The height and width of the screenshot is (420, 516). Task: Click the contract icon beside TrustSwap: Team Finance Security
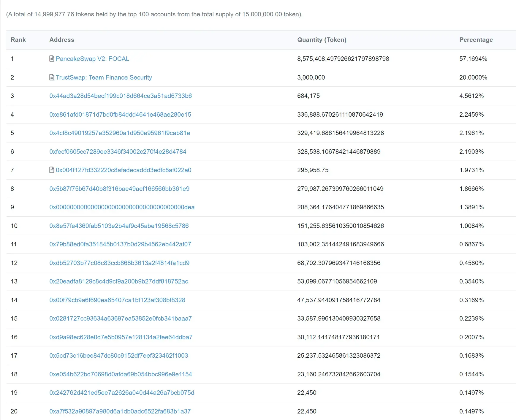coord(52,77)
